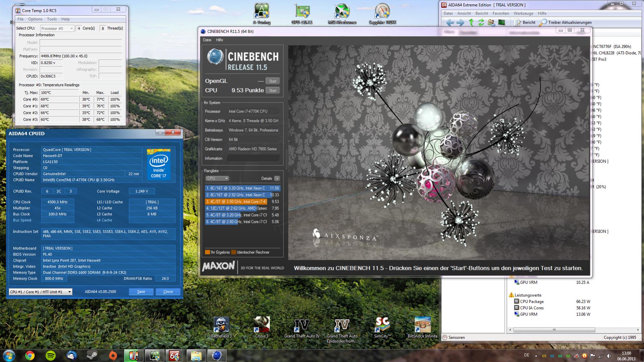Click the DE language indicator in taskbar
This screenshot has height=362, width=644.
(x=526, y=355)
